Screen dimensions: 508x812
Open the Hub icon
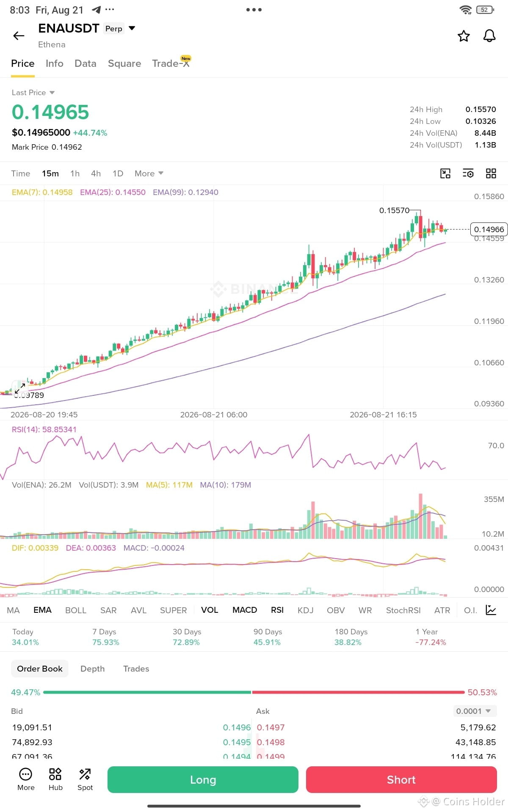pyautogui.click(x=55, y=779)
